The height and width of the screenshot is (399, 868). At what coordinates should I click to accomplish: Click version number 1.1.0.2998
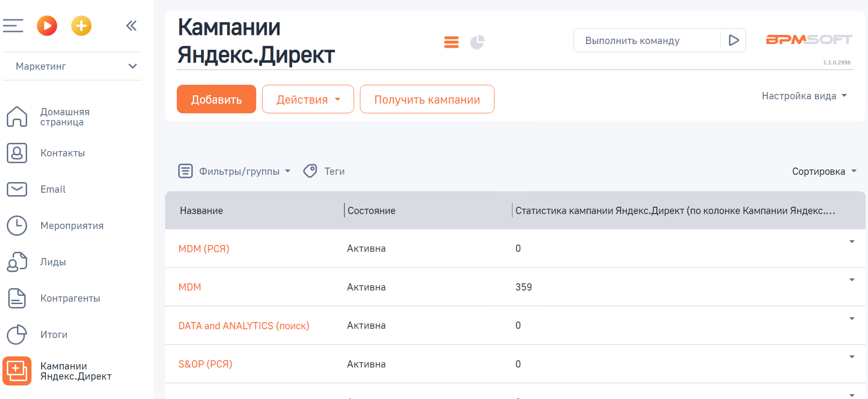(x=837, y=62)
